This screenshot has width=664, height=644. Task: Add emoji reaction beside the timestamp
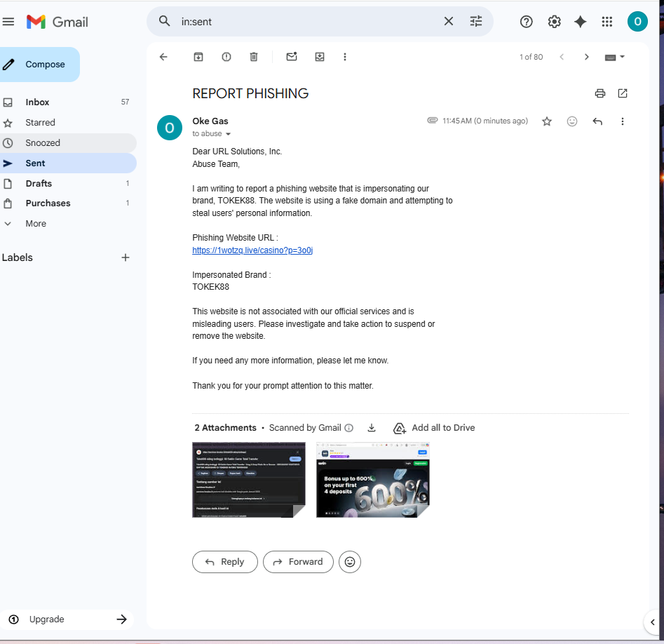tap(571, 121)
